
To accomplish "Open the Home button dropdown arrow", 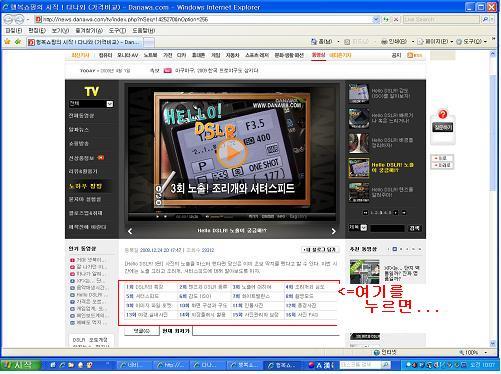I will pos(338,42).
